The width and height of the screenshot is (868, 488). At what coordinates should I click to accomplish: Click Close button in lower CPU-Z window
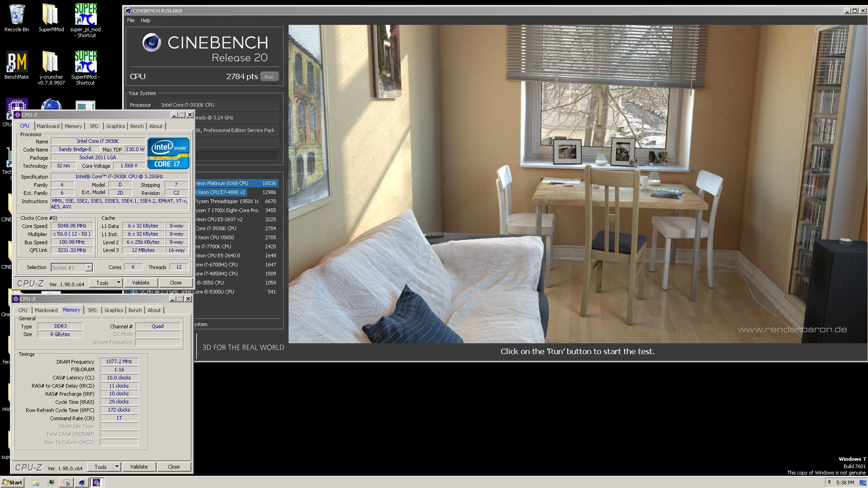pyautogui.click(x=174, y=467)
